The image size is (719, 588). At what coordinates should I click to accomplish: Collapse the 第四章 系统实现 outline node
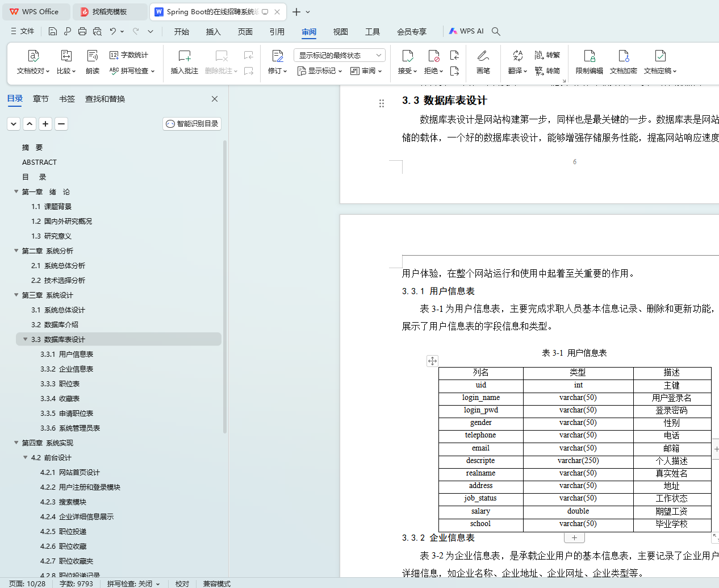[16, 443]
